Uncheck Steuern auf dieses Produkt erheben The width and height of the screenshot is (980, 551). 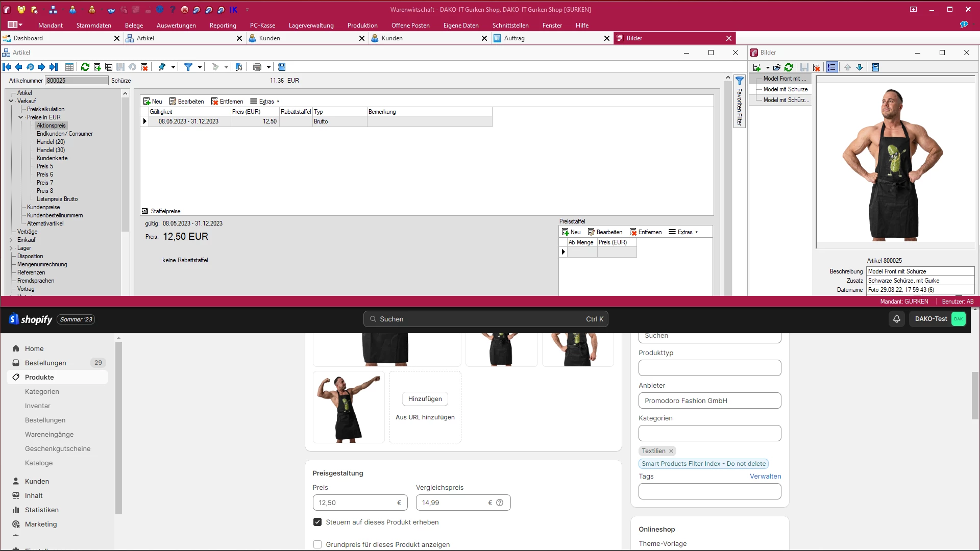tap(317, 522)
